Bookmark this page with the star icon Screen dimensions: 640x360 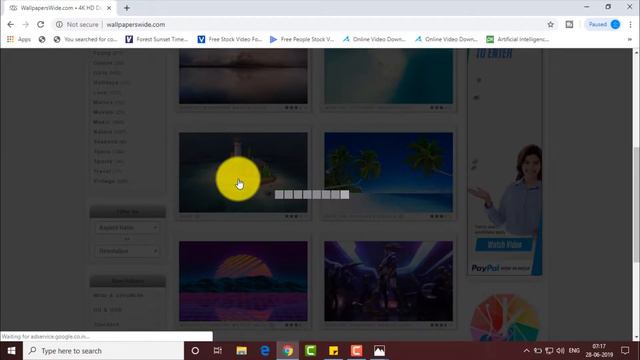pos(551,24)
